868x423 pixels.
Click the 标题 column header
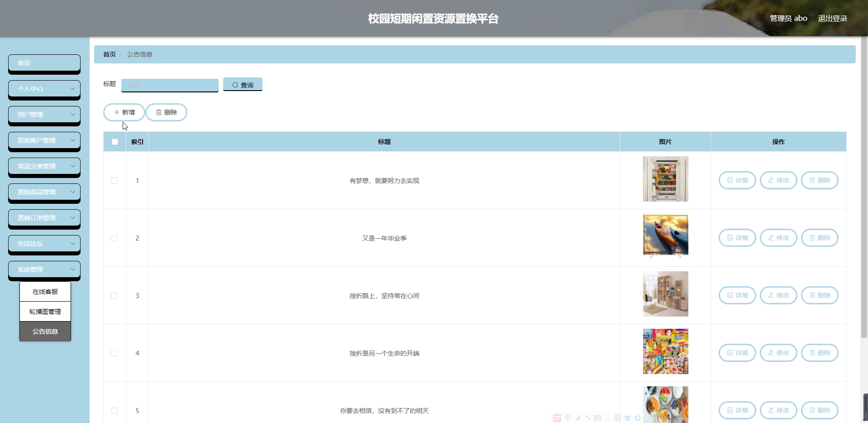(384, 142)
